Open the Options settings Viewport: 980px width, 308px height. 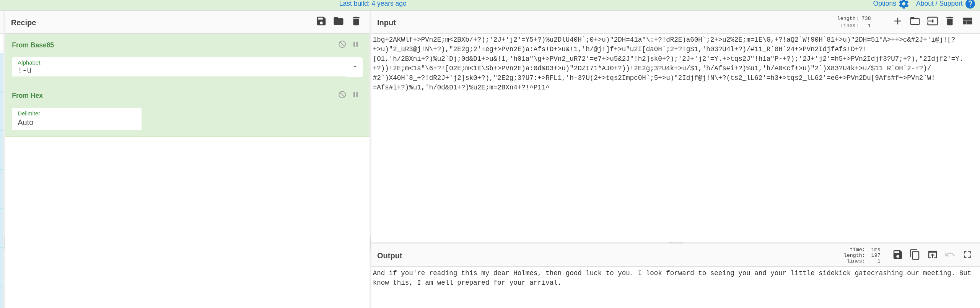point(890,4)
